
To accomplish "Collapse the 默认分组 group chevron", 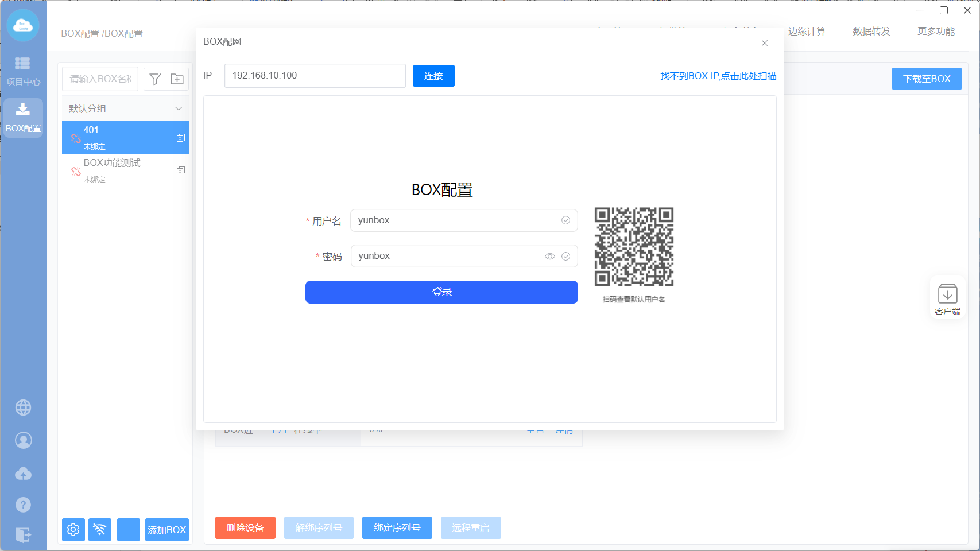I will point(179,108).
